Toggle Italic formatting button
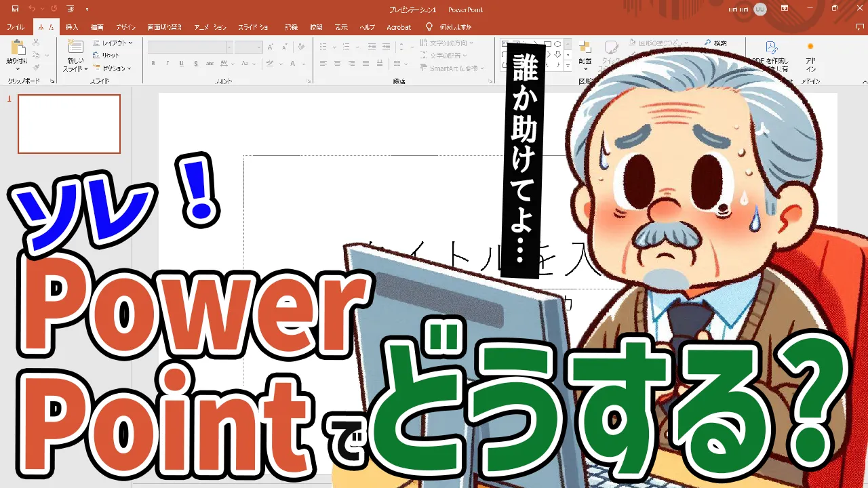 pos(167,64)
